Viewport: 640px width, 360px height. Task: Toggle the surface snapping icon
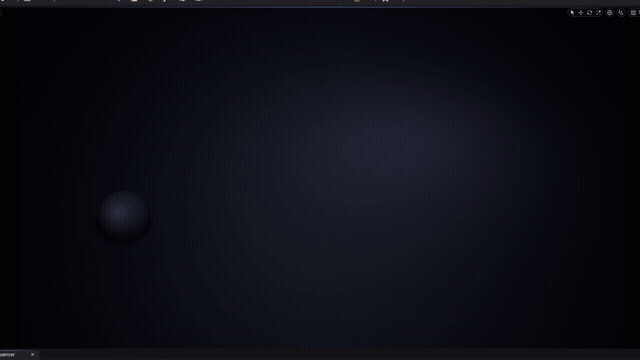(x=621, y=13)
